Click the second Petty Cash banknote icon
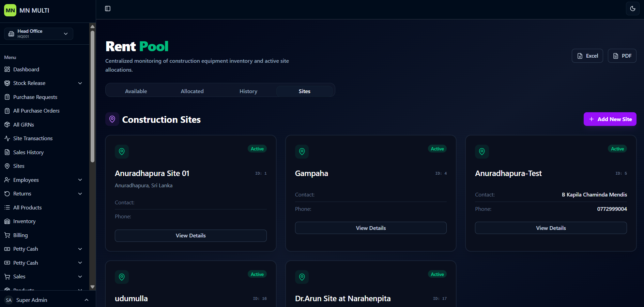 coord(7,263)
